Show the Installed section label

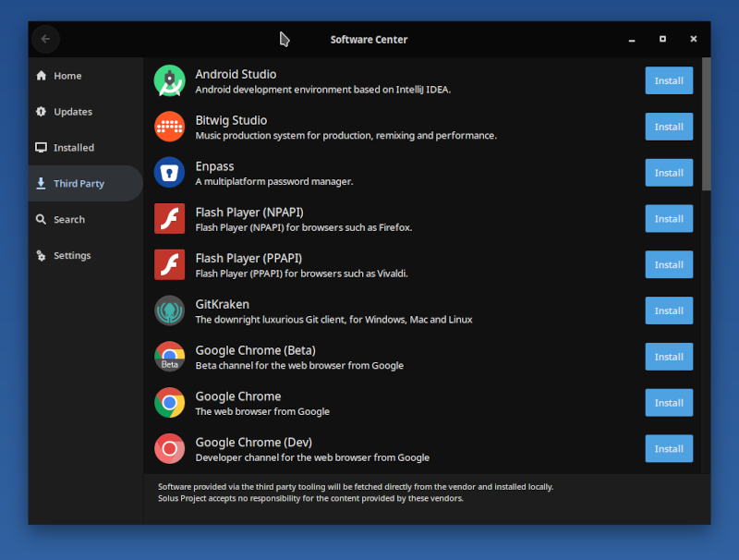click(74, 148)
